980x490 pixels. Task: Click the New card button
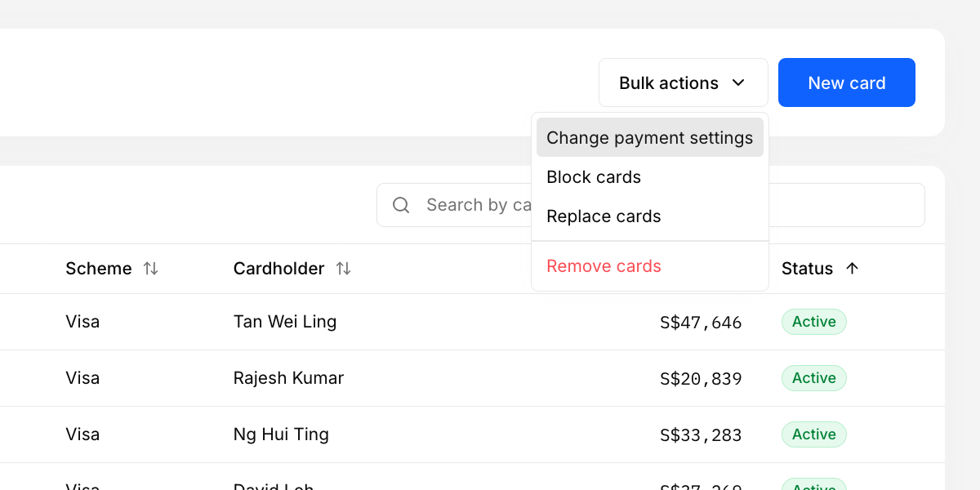846,82
